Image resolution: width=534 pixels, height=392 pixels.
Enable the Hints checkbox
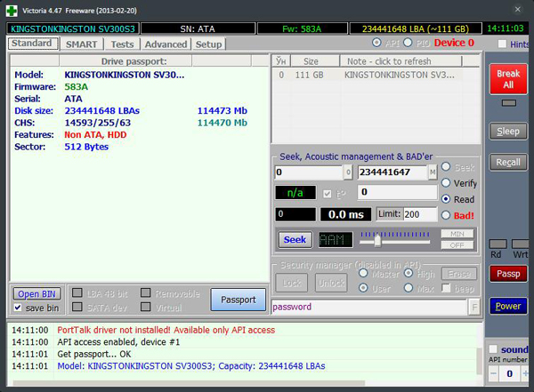(502, 44)
